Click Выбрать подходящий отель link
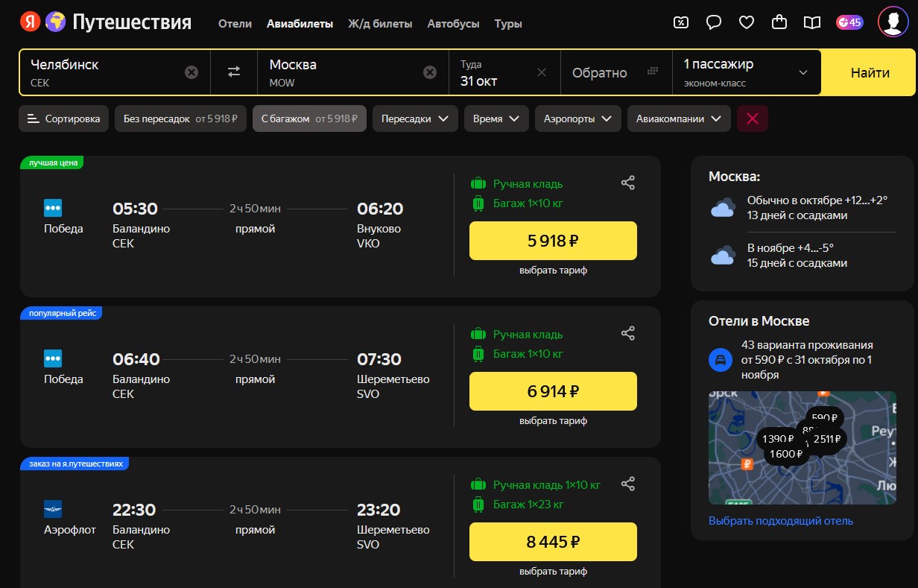 781,521
